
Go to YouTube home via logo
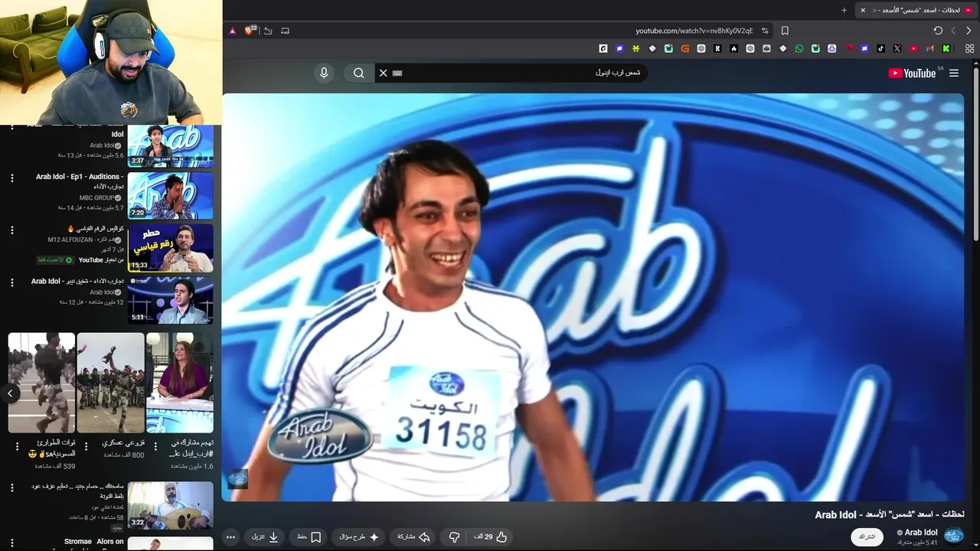coord(912,73)
